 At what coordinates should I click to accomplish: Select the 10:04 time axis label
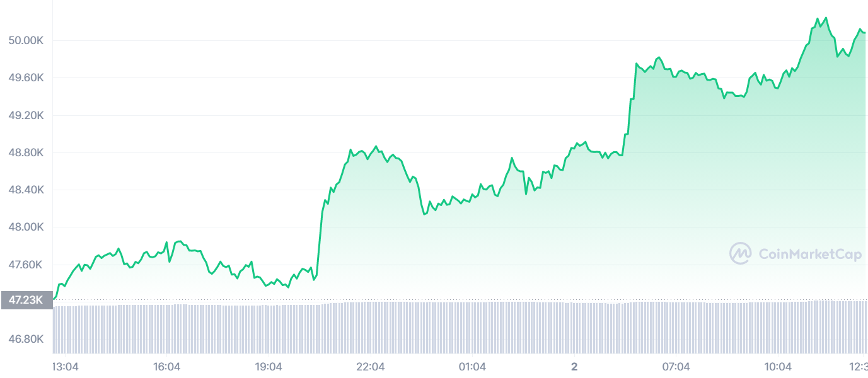click(x=778, y=367)
